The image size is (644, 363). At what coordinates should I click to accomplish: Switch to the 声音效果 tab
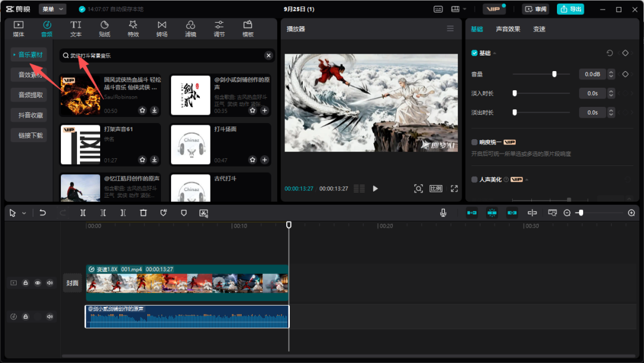click(x=508, y=29)
